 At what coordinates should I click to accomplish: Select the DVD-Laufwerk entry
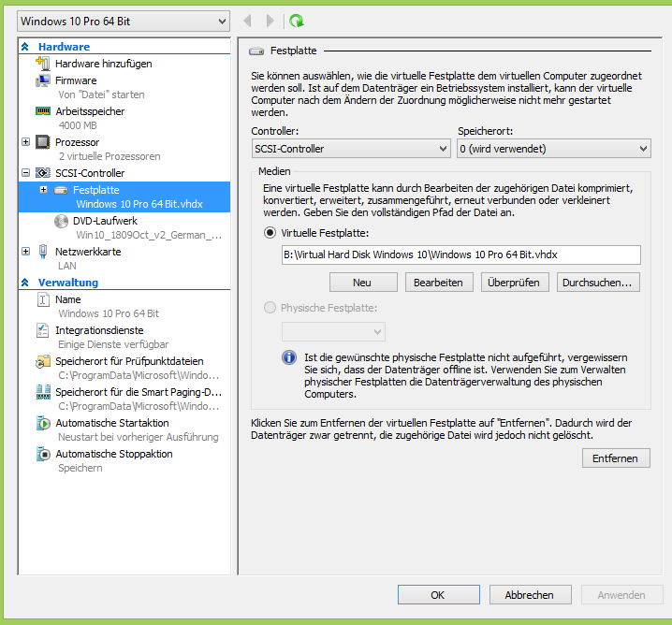(105, 221)
